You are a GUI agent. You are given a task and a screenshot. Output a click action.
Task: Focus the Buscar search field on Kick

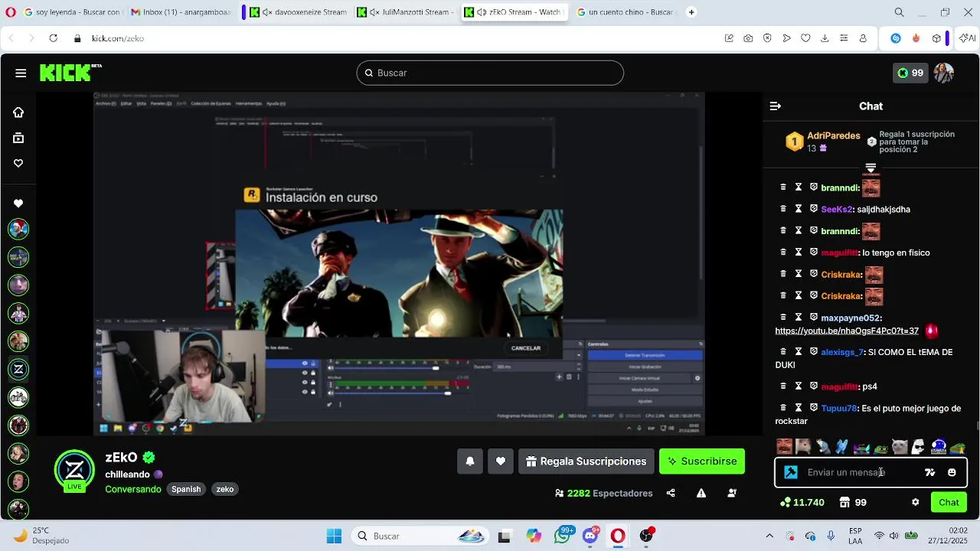pyautogui.click(x=490, y=73)
